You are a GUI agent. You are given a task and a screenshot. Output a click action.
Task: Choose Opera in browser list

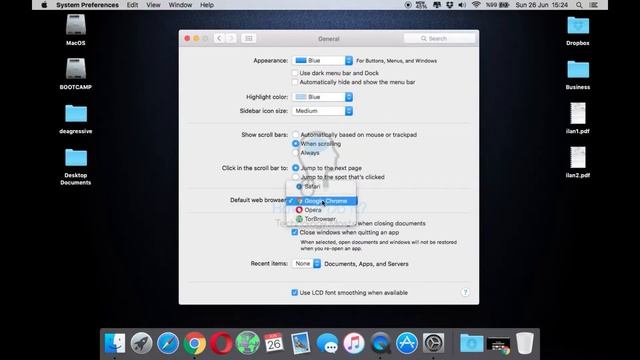point(321,210)
